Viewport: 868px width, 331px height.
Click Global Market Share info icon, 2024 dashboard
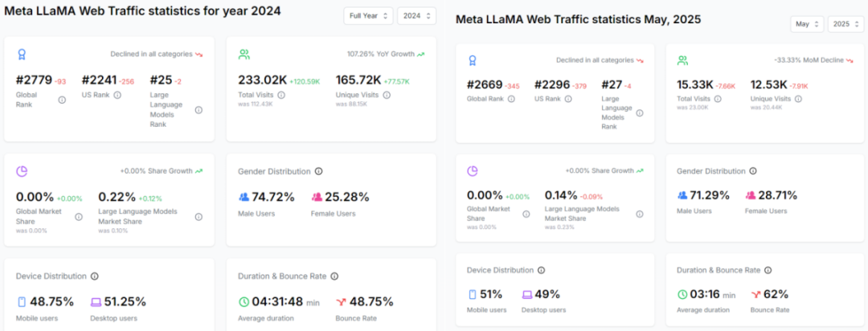click(79, 217)
